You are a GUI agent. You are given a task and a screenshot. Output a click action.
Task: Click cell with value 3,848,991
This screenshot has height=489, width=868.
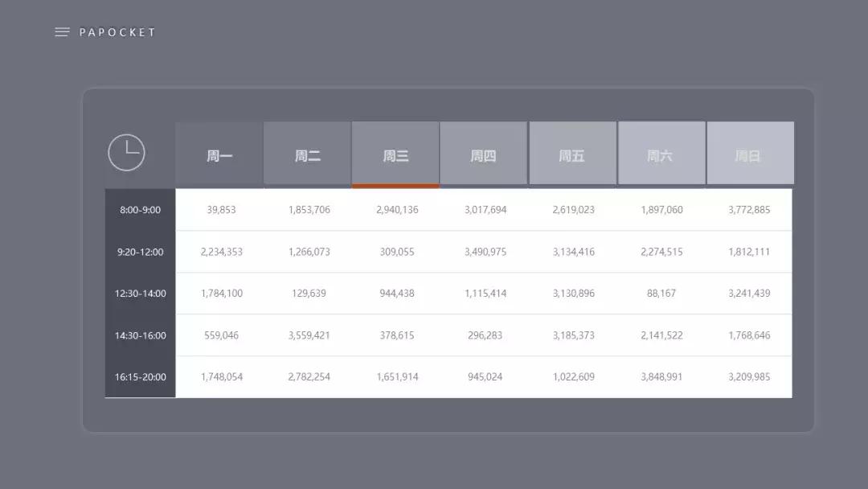(661, 377)
